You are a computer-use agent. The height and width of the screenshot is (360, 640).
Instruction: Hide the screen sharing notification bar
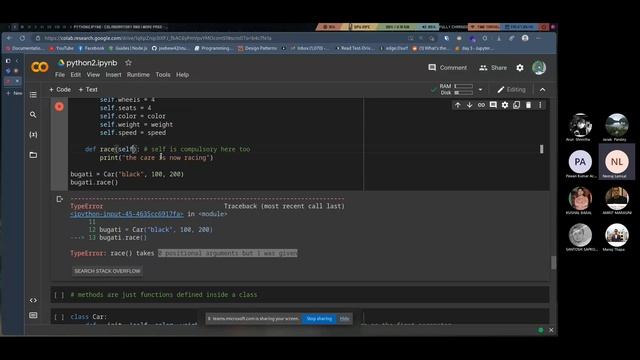[x=344, y=319]
